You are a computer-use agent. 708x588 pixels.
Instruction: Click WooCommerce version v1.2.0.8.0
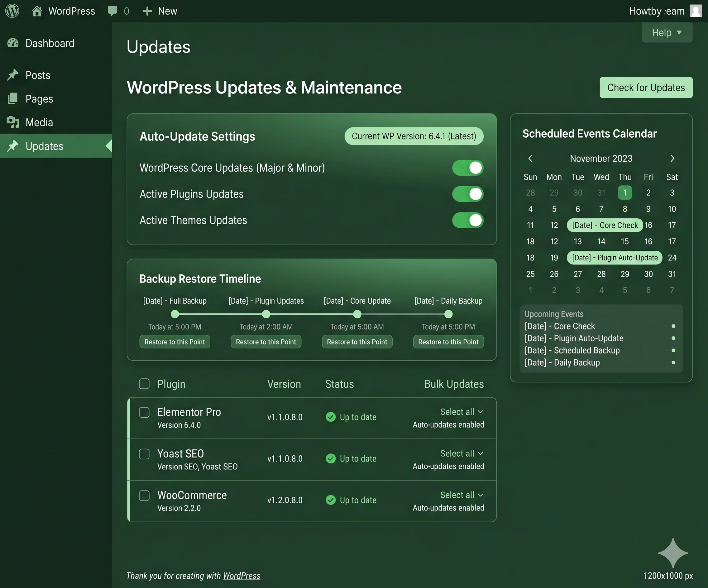click(285, 500)
